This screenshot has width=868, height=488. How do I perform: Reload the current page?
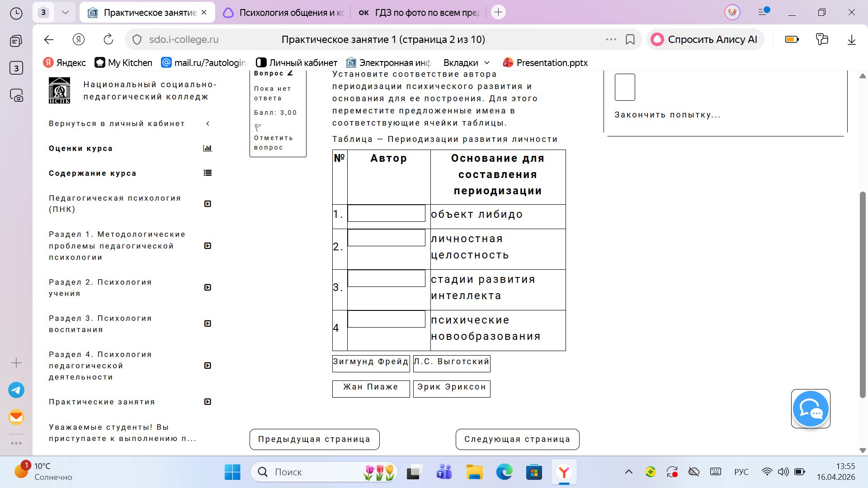tap(108, 40)
